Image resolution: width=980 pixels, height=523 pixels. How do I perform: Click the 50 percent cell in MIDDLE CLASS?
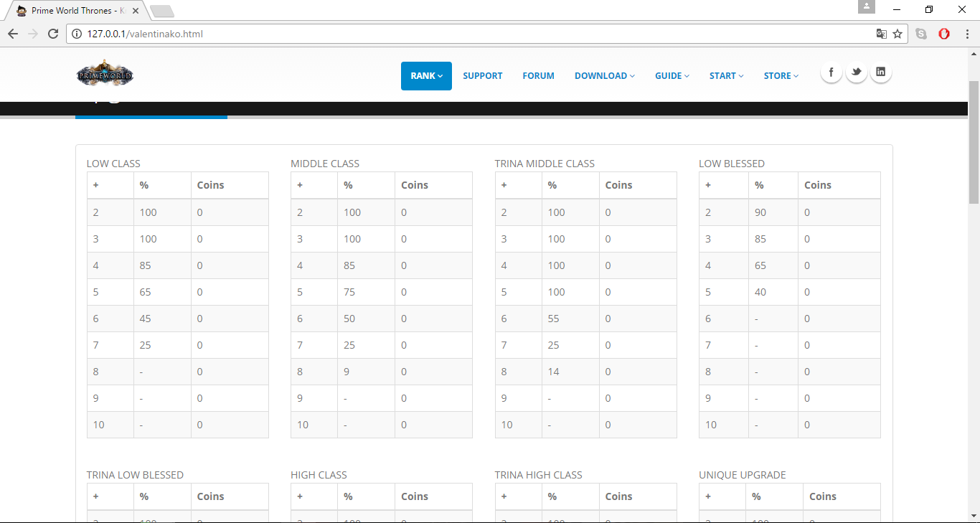click(x=366, y=319)
